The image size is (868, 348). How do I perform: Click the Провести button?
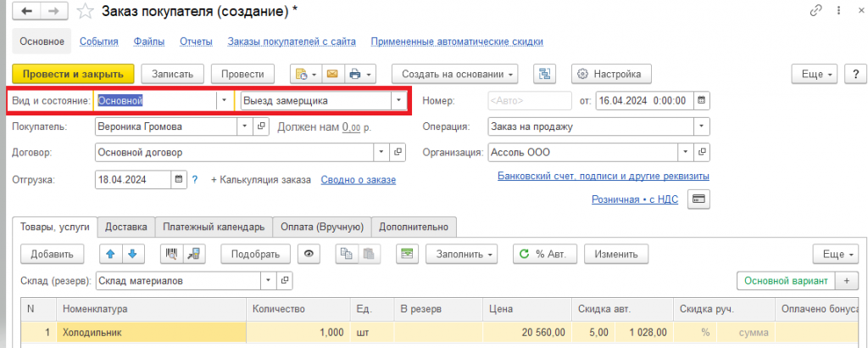coord(242,74)
